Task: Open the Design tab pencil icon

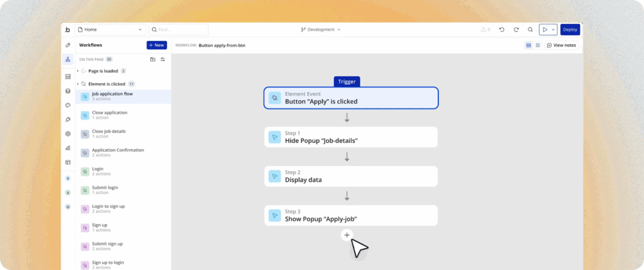Action: pos(68,45)
